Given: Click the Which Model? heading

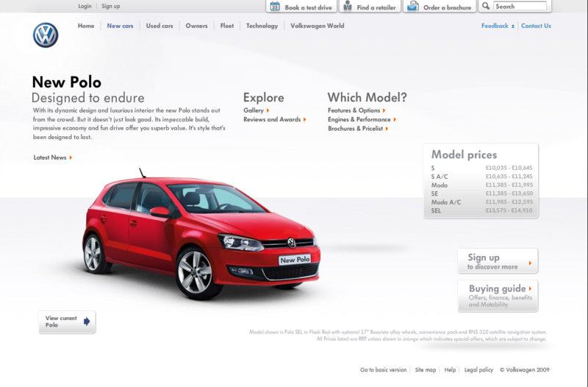Looking at the screenshot, I should (367, 98).
